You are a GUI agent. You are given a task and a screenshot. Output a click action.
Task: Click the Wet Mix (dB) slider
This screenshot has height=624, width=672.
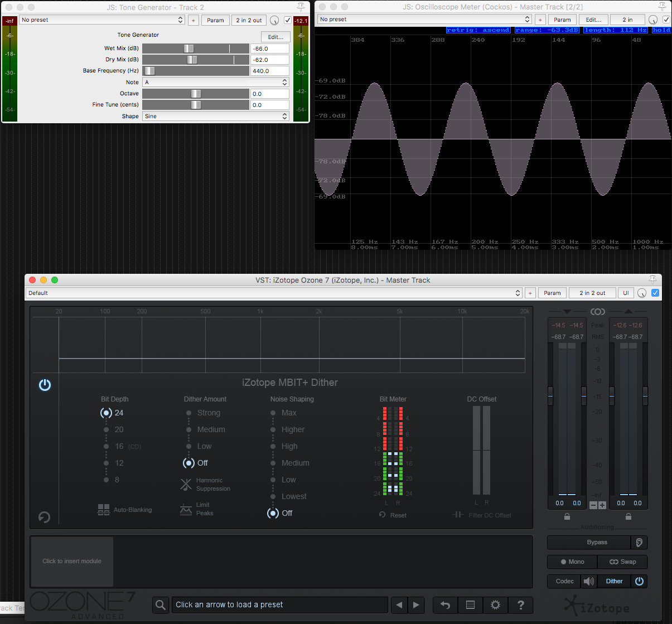pyautogui.click(x=196, y=49)
